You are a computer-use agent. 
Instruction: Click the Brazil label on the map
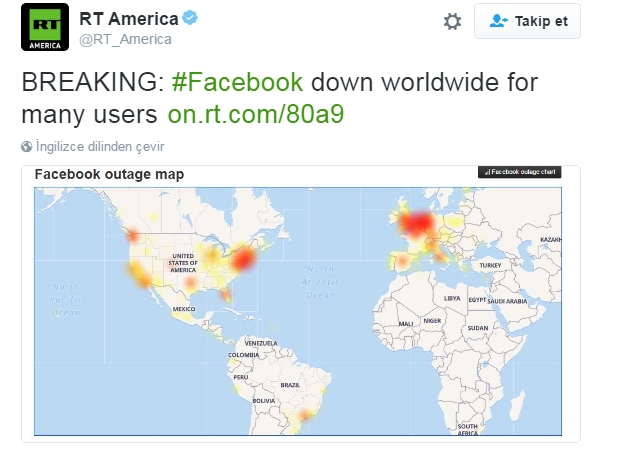(290, 385)
